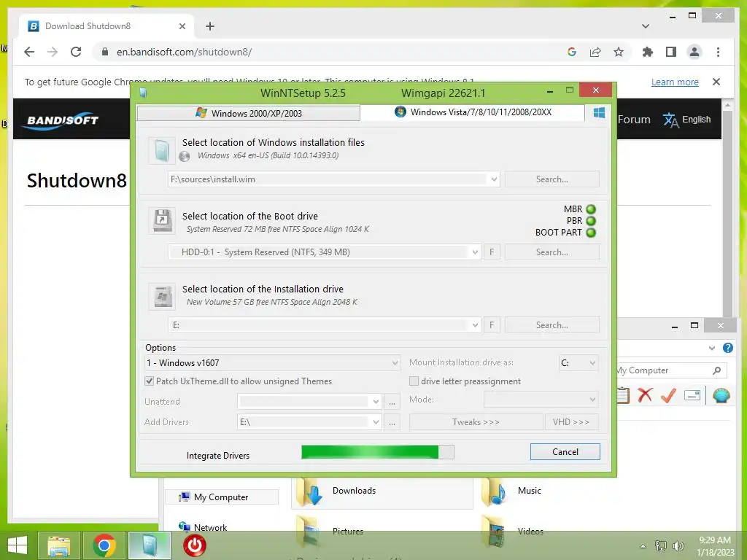Screen dimensions: 747x560
Task: Click F format button next to Installation drive
Action: [492, 325]
